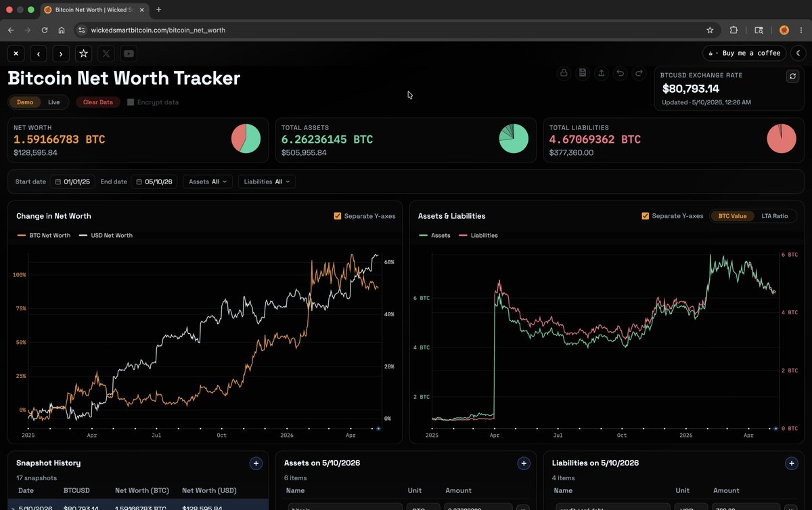The width and height of the screenshot is (812, 510).
Task: Click the address bar URL
Action: [x=158, y=30]
